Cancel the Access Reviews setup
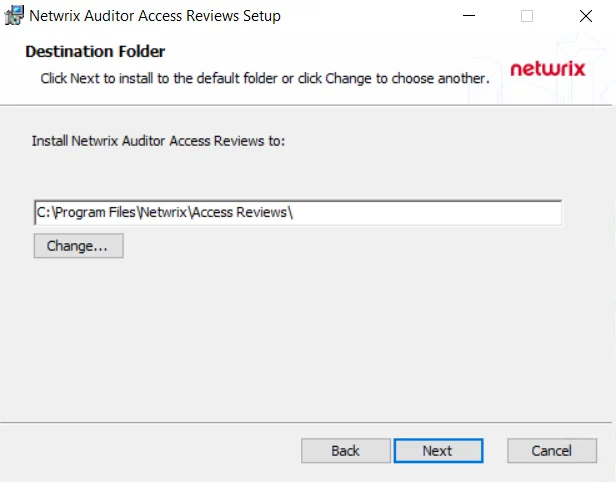 (552, 451)
